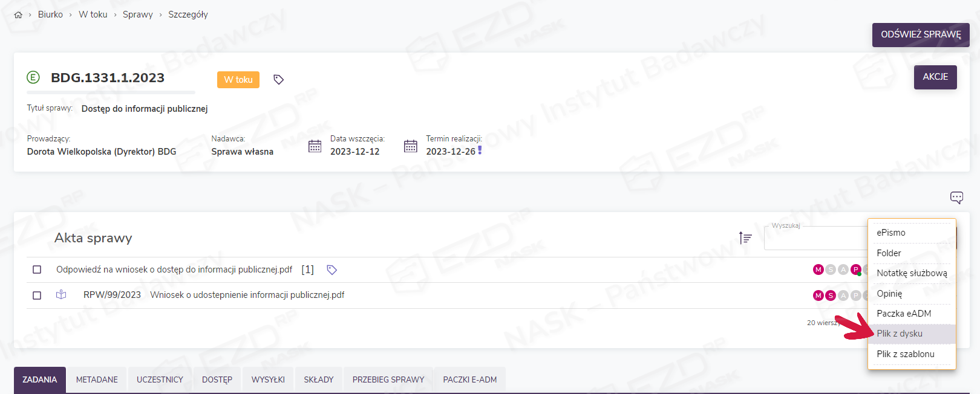Choose Plik z szablonu from the menu
This screenshot has width=980, height=394.
(x=906, y=354)
